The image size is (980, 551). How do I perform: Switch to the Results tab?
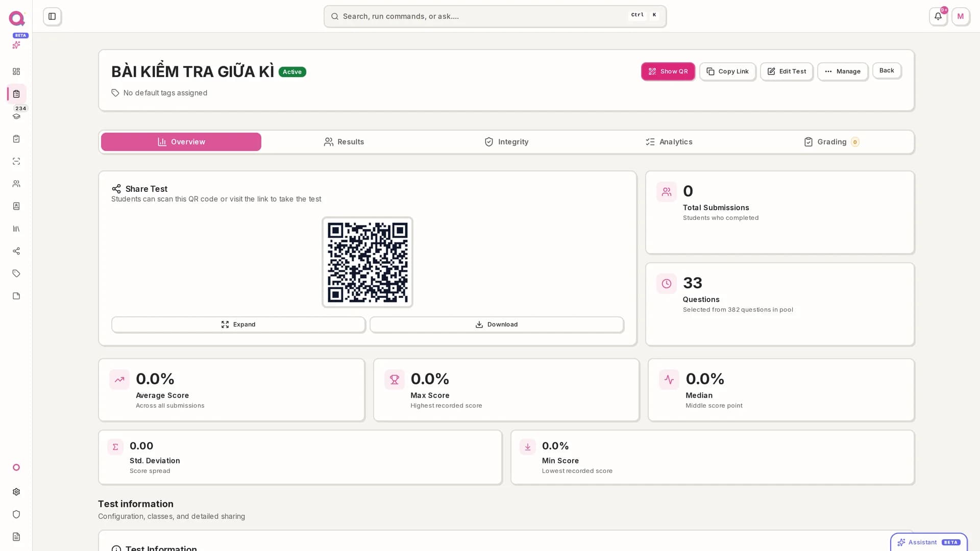[344, 142]
